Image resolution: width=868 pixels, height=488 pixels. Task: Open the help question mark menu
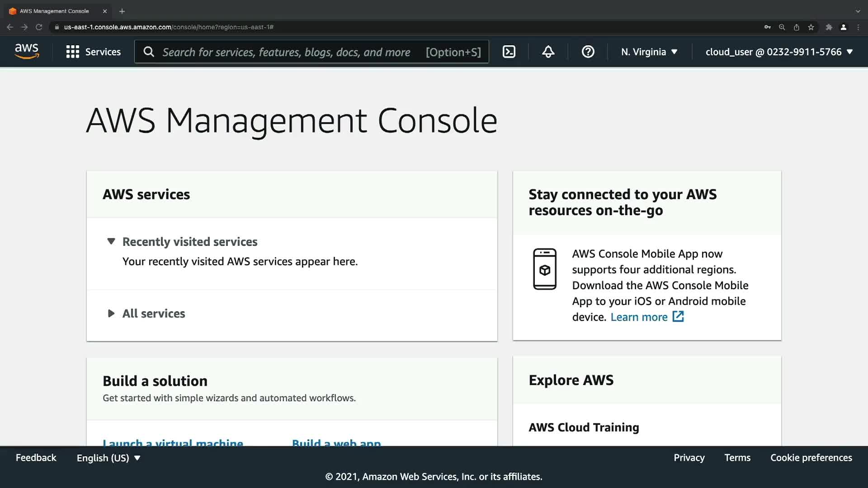[588, 52]
